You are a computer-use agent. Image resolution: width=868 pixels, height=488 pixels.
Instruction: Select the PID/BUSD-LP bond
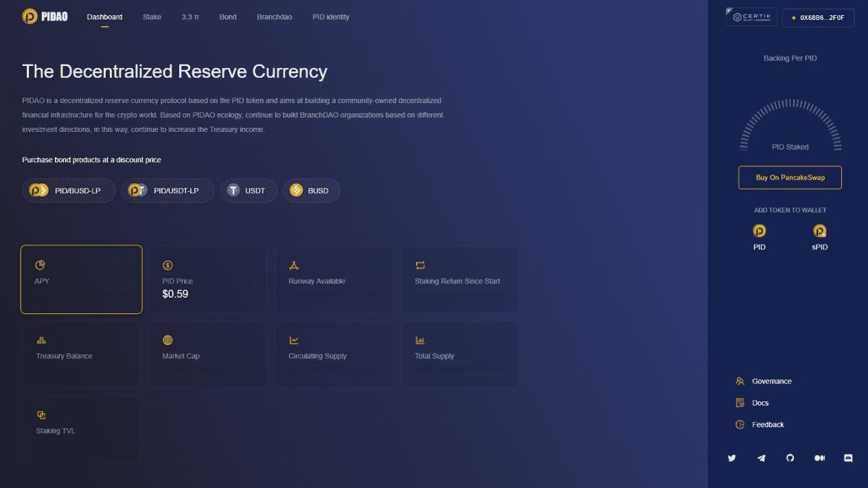pyautogui.click(x=69, y=190)
